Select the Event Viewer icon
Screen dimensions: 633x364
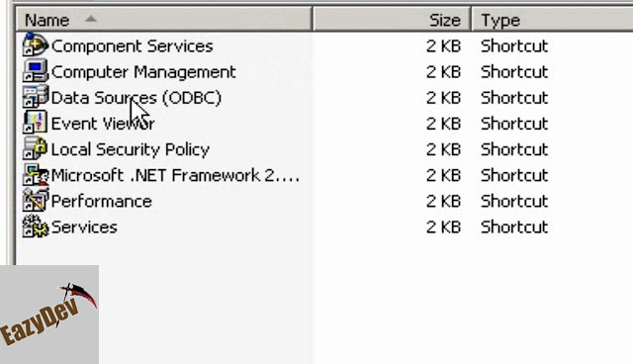36,123
